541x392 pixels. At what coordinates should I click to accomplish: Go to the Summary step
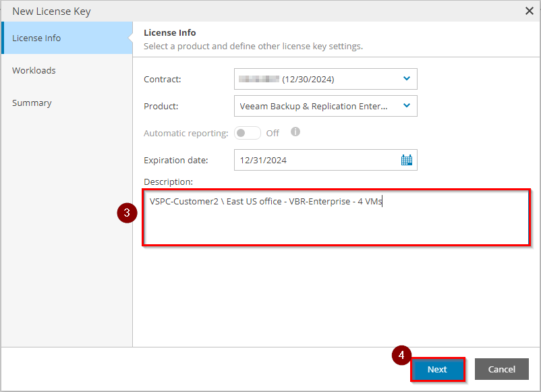tap(32, 103)
